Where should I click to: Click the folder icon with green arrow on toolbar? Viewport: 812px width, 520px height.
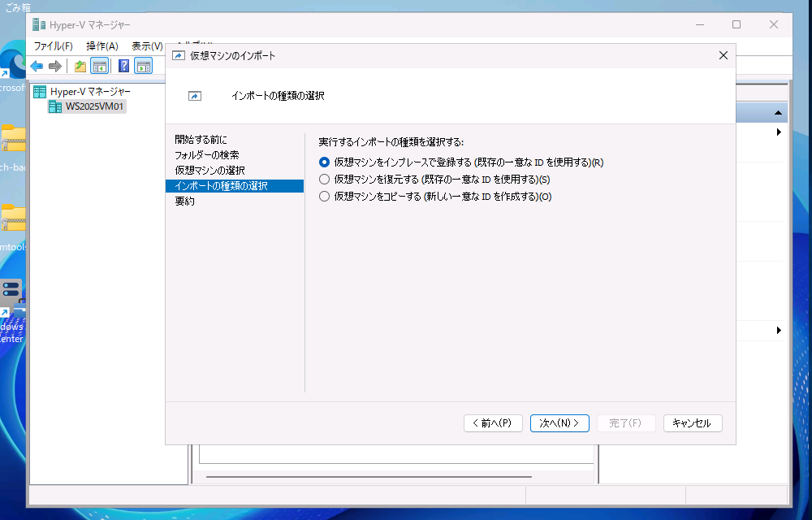click(79, 65)
